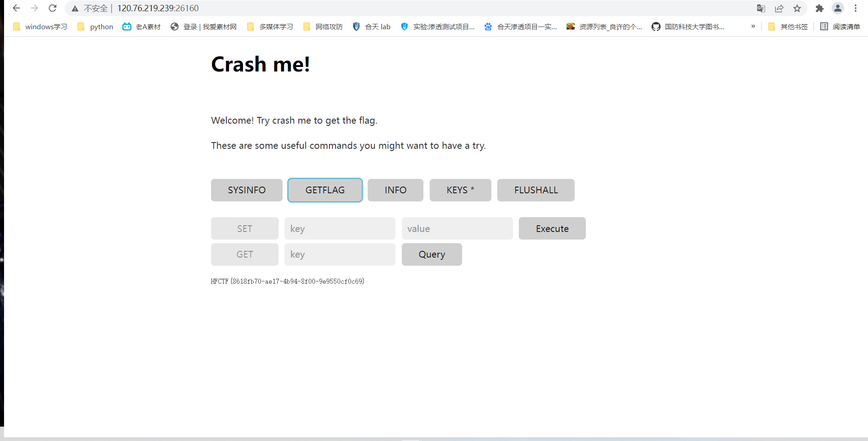Viewport: 868px width, 441px height.
Task: Bookmark this page with the star icon
Action: tap(797, 8)
